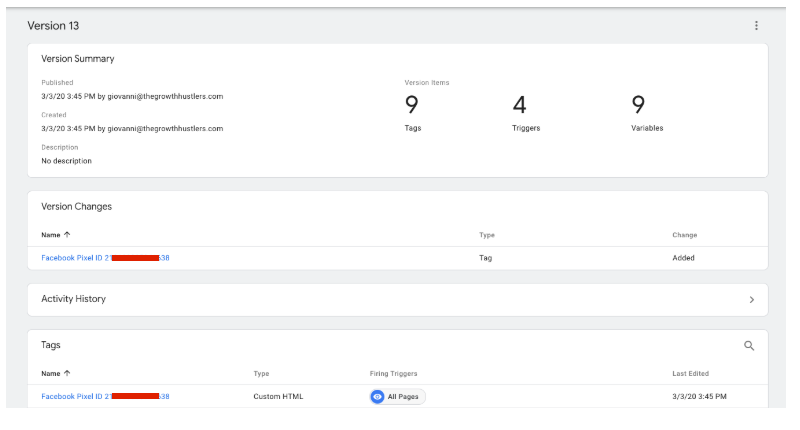This screenshot has height=430, width=800.
Task: Click the Added change value
Action: pos(683,258)
